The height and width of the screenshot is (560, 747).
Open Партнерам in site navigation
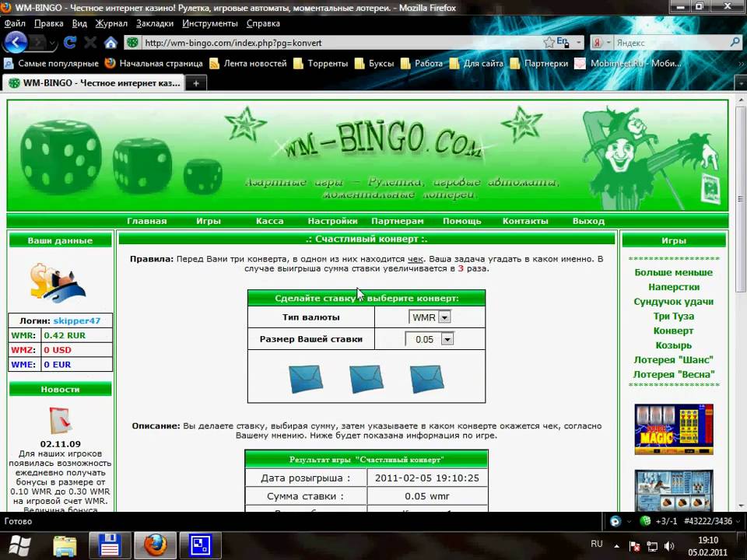click(x=398, y=221)
